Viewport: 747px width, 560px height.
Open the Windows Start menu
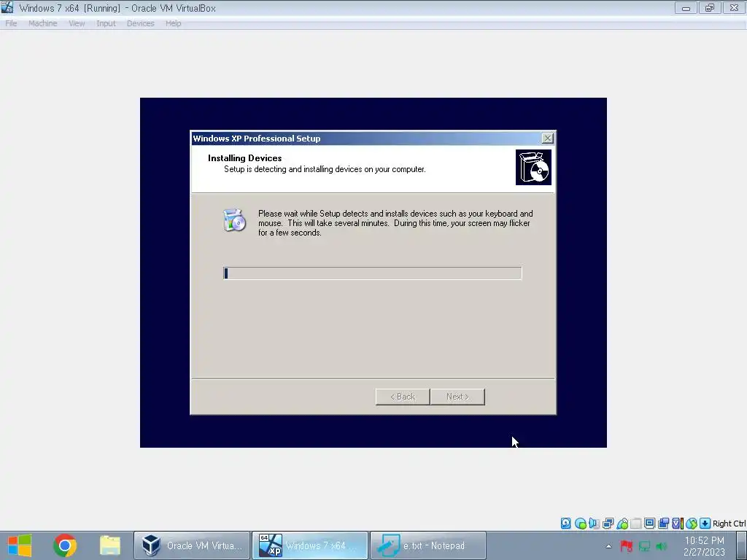[20, 545]
